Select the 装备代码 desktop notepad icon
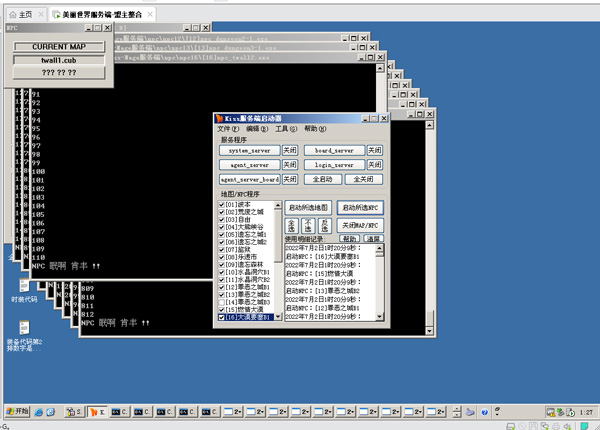Image resolution: width=600 pixels, height=430 pixels. click(x=24, y=328)
